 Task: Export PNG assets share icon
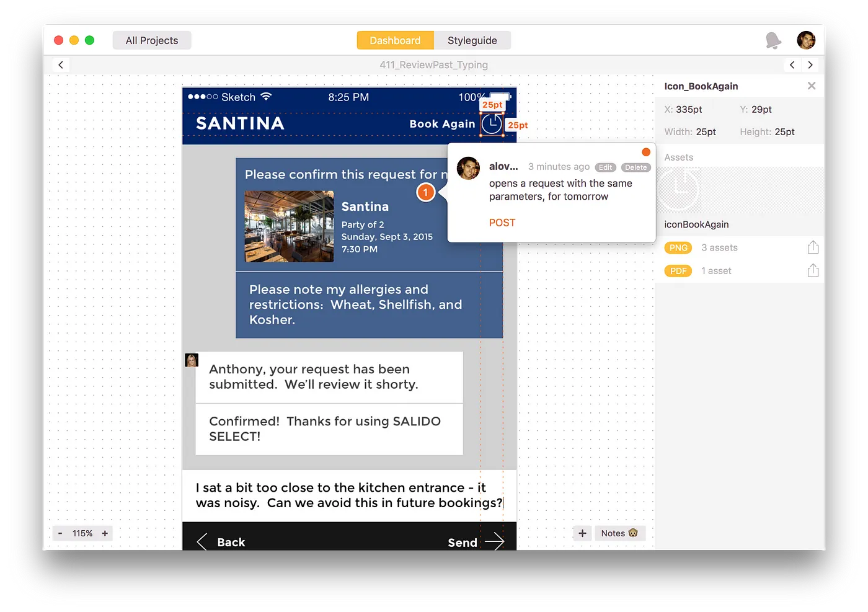click(813, 247)
